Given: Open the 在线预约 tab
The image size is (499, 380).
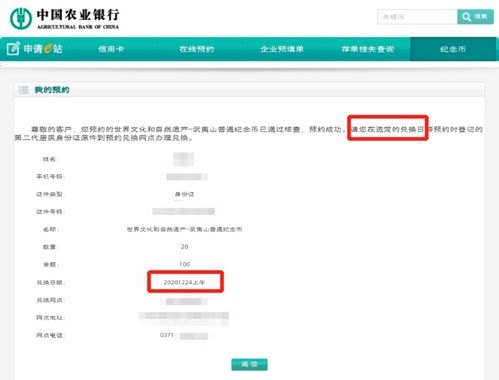Looking at the screenshot, I should [197, 49].
